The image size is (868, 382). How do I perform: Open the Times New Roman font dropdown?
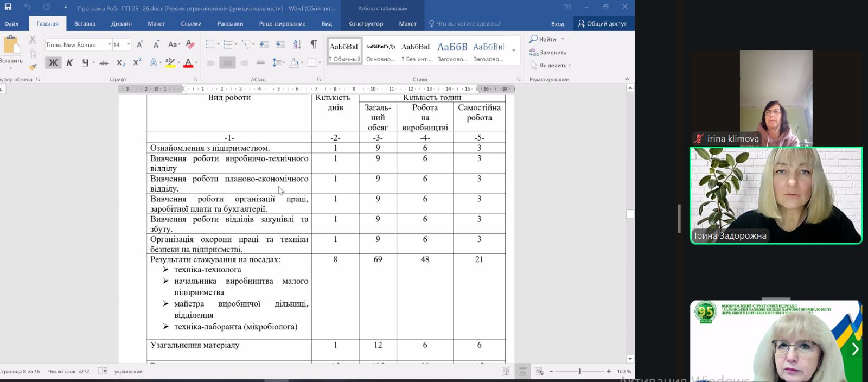(110, 44)
